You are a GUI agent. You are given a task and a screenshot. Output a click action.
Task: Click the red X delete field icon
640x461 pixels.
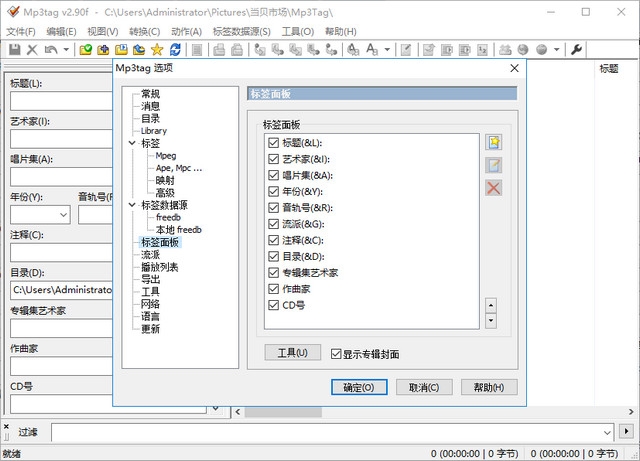tap(493, 187)
